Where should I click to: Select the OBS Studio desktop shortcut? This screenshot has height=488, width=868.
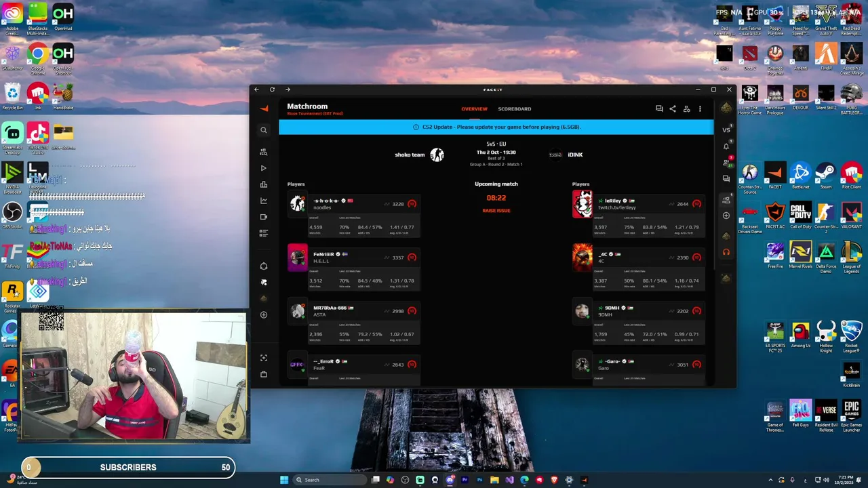tap(12, 216)
